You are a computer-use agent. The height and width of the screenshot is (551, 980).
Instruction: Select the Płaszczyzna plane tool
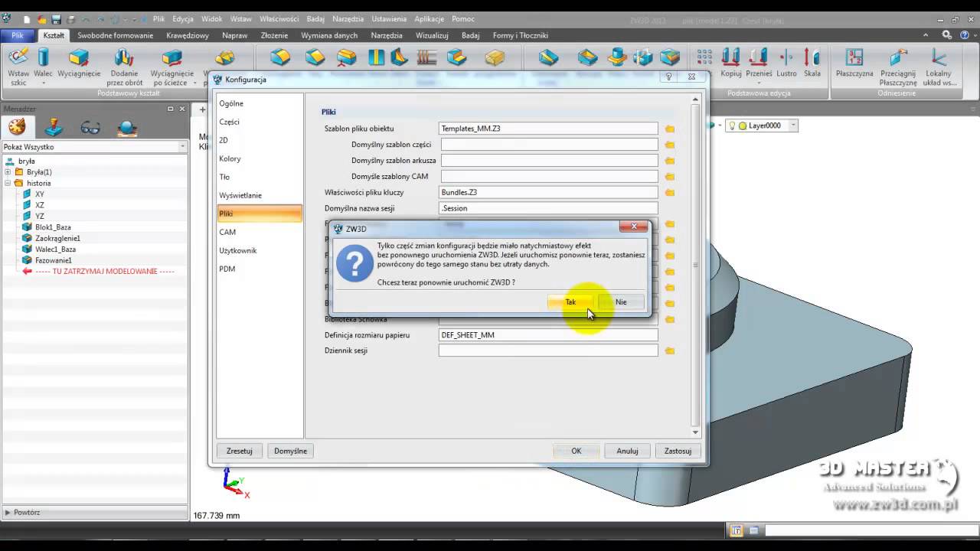tap(854, 63)
